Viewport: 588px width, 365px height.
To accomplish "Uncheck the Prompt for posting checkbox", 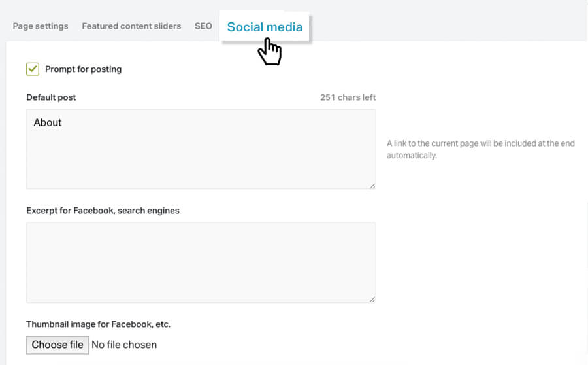I will pyautogui.click(x=33, y=69).
